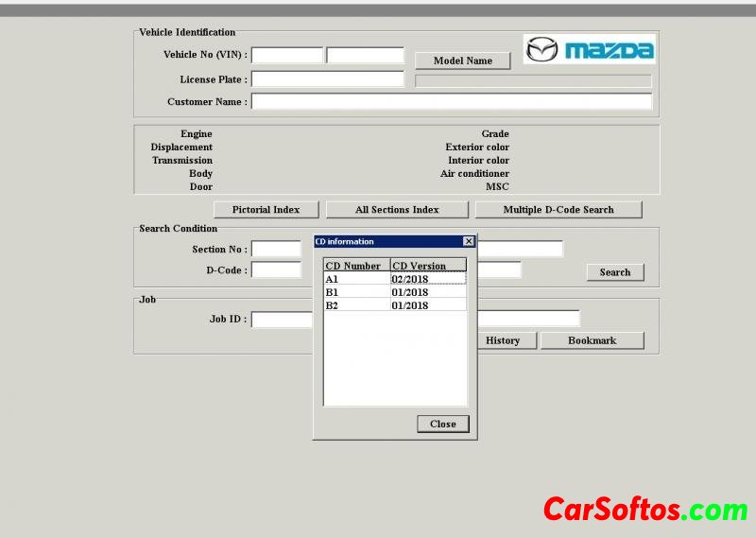Sort by the CD Number column header

pyautogui.click(x=356, y=266)
